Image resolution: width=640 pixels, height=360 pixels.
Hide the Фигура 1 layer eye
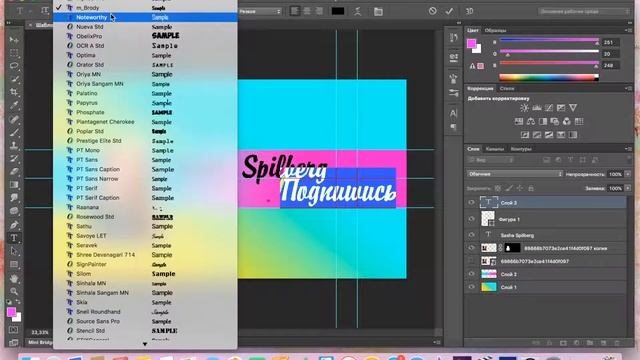tap(471, 219)
